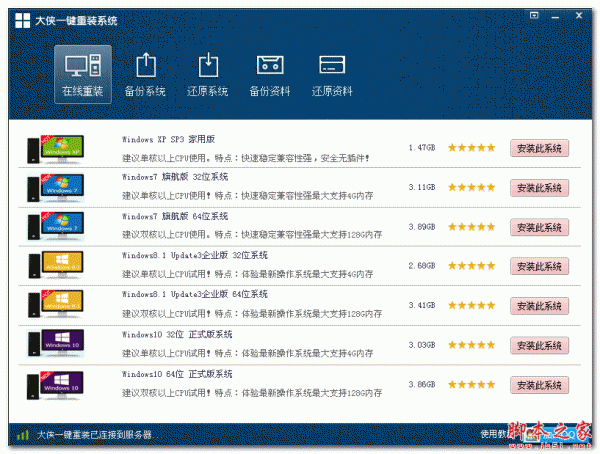Image resolution: width=600 pixels, height=454 pixels.
Task: Click the Windows10 32位 computer thumbnail
Action: point(55,343)
